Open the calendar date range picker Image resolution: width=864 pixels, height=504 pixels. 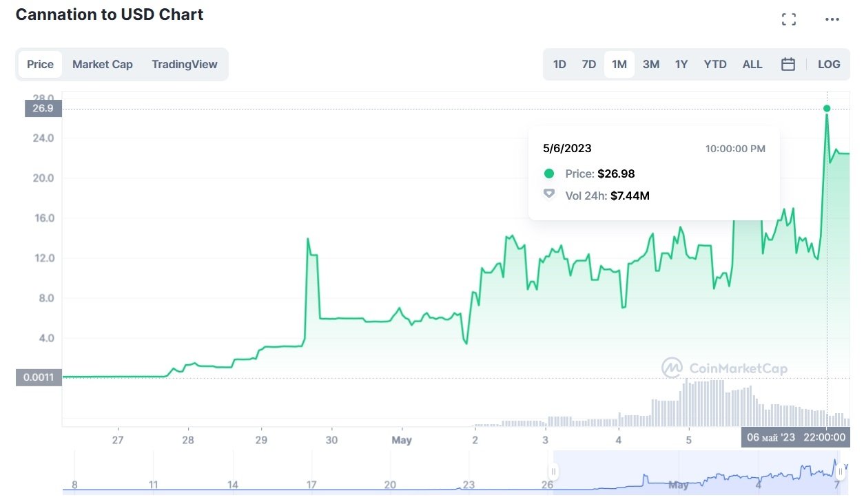point(788,64)
